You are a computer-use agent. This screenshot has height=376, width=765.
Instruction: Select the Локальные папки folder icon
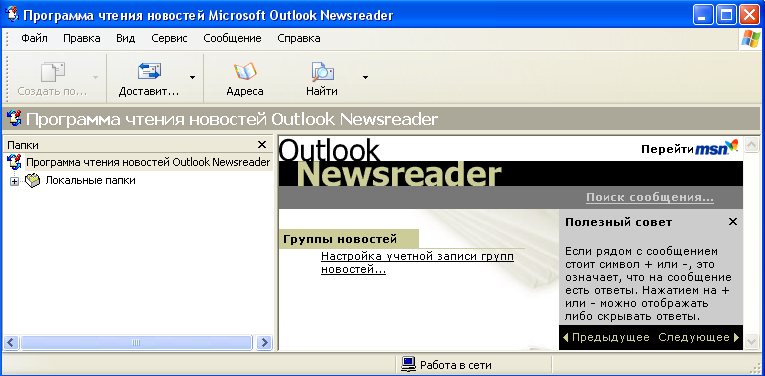tap(32, 180)
